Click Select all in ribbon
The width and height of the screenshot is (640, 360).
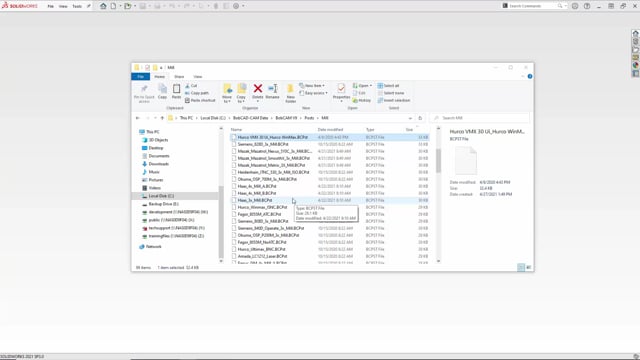pyautogui.click(x=389, y=86)
